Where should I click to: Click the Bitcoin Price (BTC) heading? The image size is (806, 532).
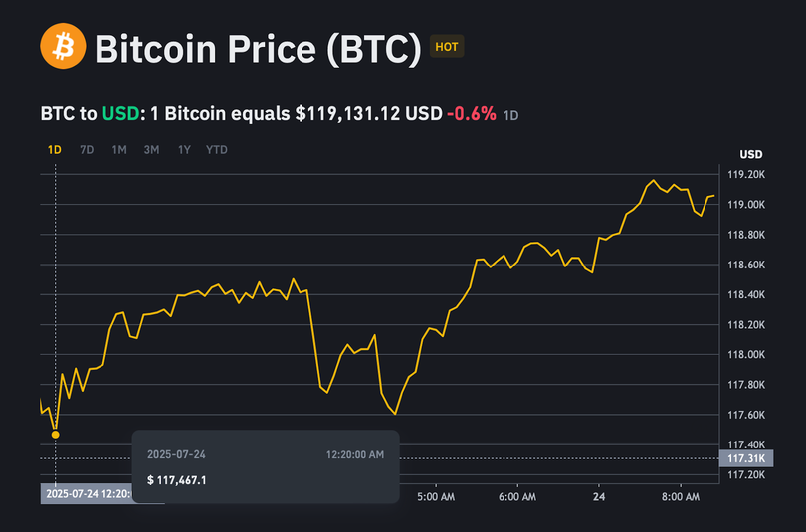click(258, 48)
